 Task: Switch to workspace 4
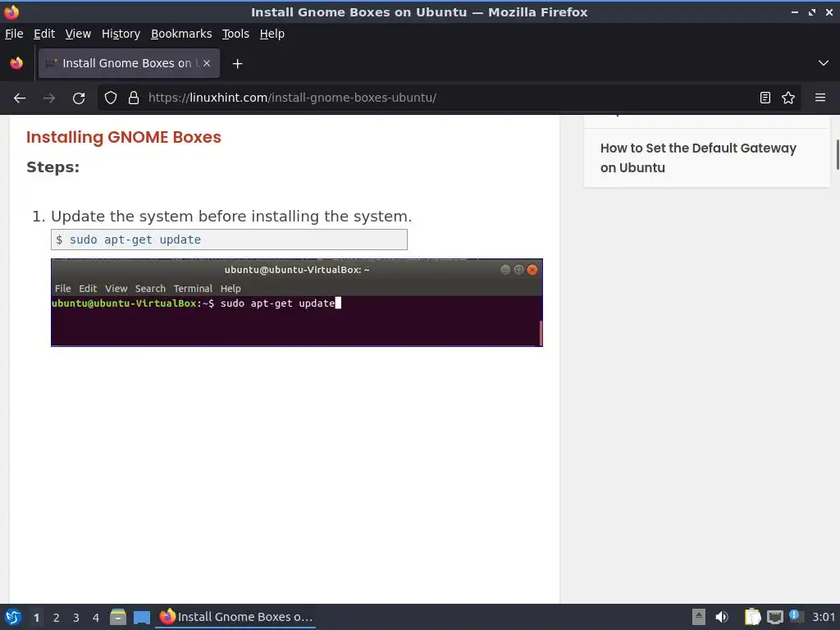96,617
